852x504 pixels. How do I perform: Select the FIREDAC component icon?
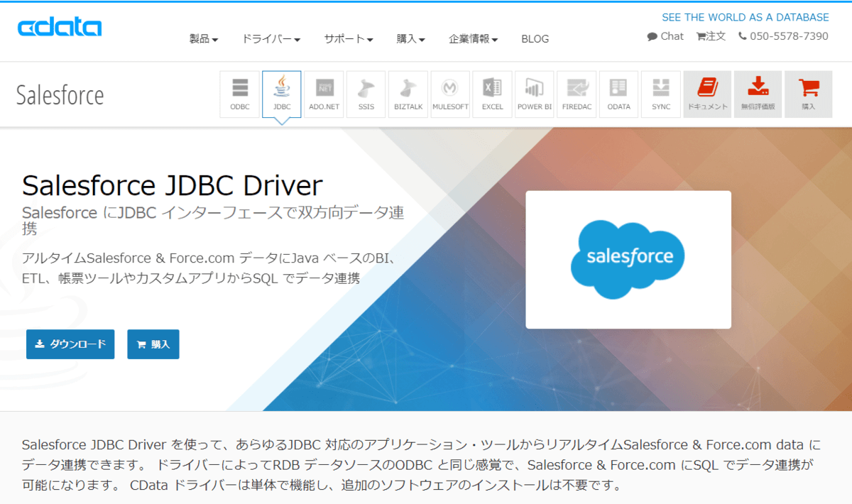click(576, 93)
